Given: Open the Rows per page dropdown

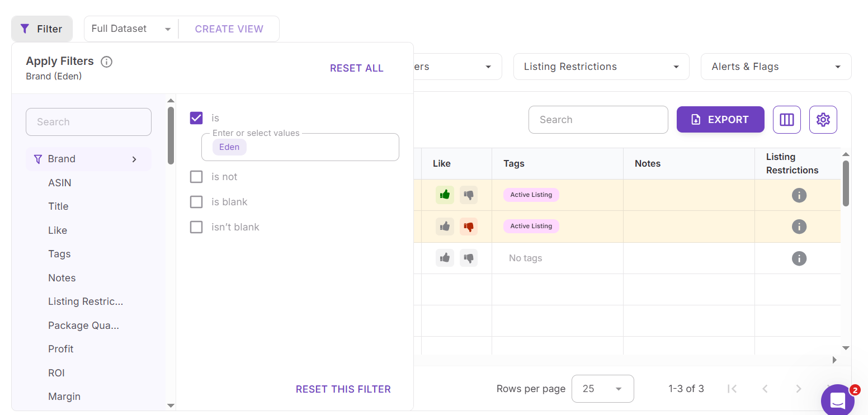Looking at the screenshot, I should [x=602, y=389].
